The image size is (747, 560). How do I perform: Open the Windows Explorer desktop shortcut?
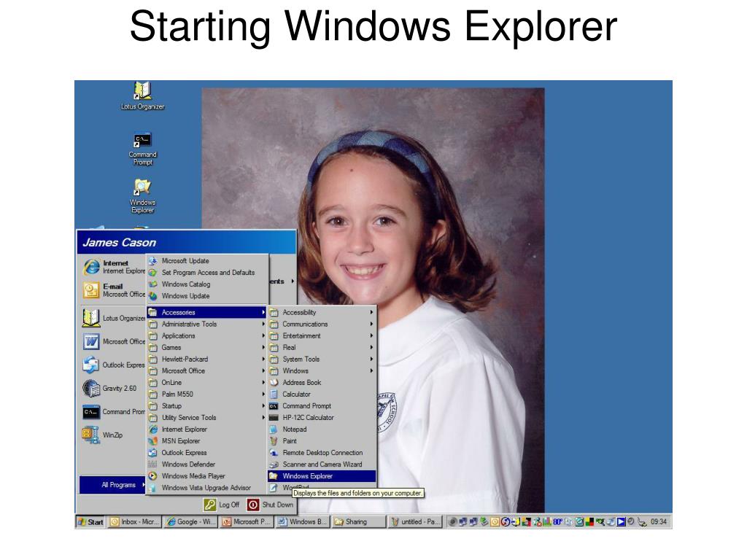[142, 196]
